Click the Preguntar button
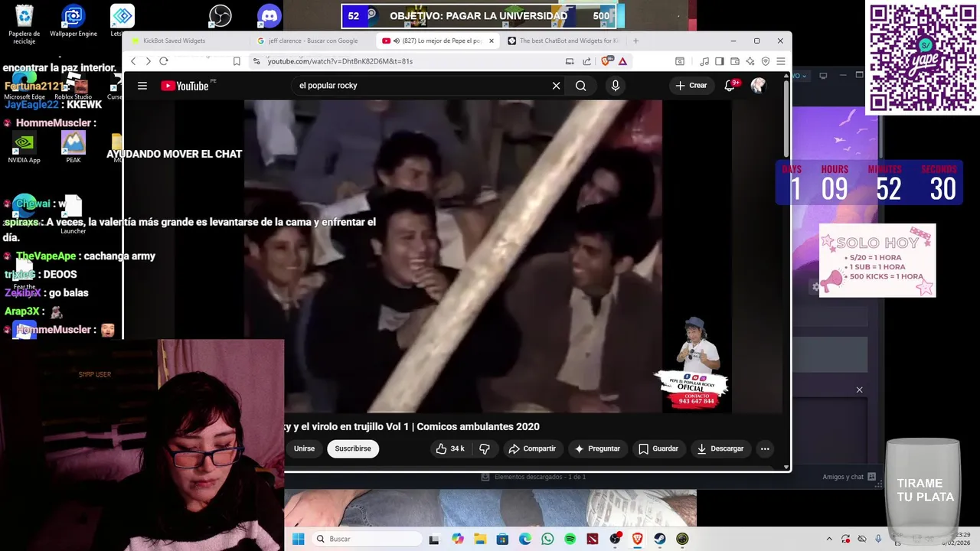Viewport: 980px width, 551px height. pos(597,448)
